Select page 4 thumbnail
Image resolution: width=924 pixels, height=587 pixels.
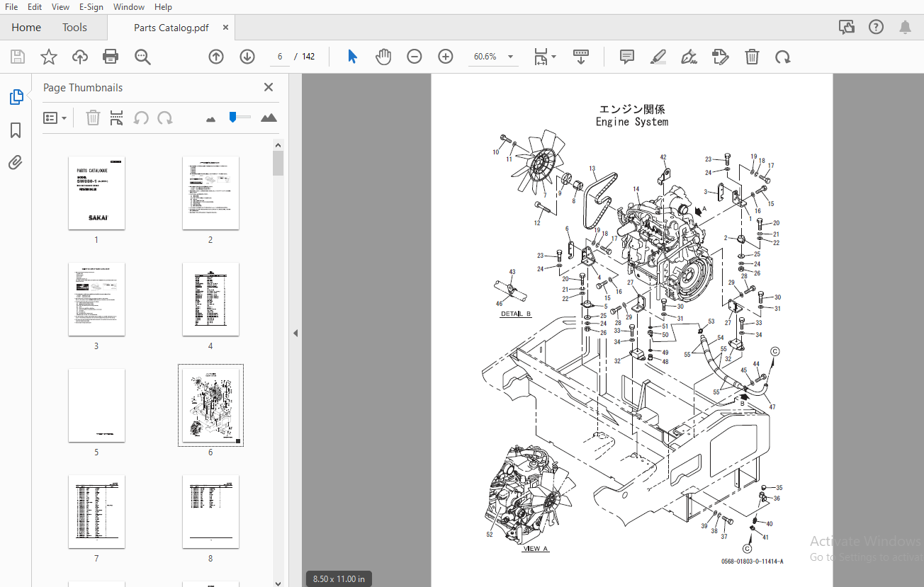pyautogui.click(x=210, y=299)
